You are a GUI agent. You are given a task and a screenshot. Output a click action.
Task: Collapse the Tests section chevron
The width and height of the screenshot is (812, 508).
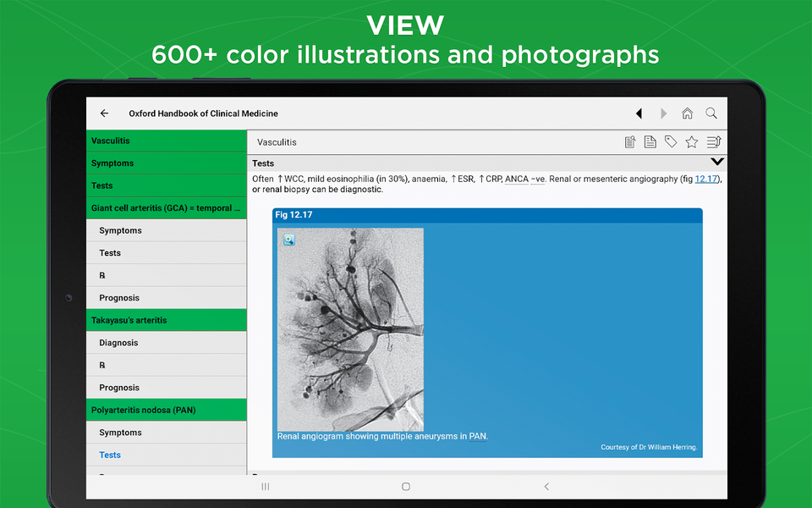(x=717, y=162)
